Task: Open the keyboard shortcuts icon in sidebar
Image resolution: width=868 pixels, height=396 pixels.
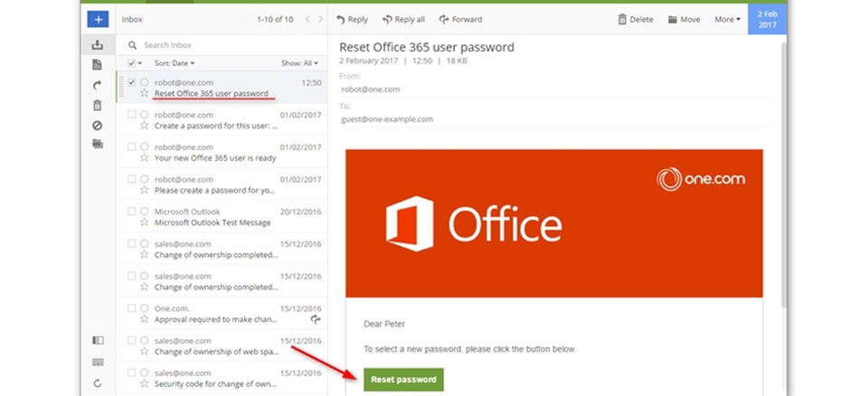Action: pos(98,363)
